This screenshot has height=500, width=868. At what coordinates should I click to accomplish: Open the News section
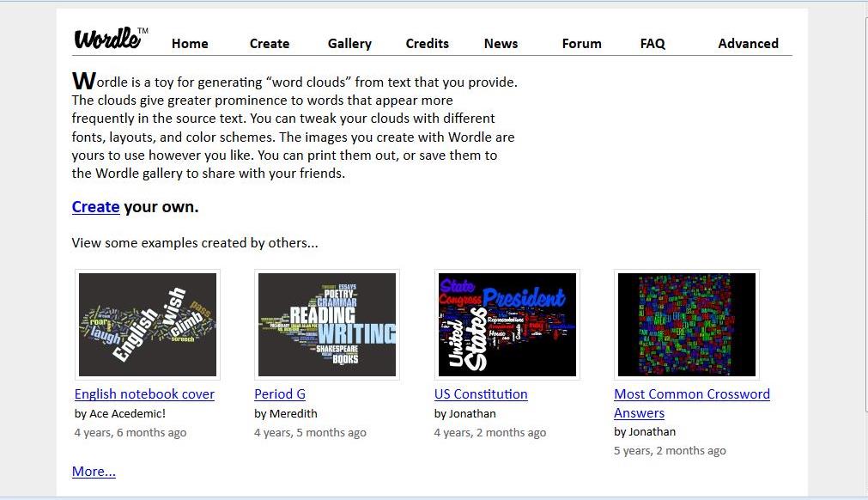click(501, 44)
